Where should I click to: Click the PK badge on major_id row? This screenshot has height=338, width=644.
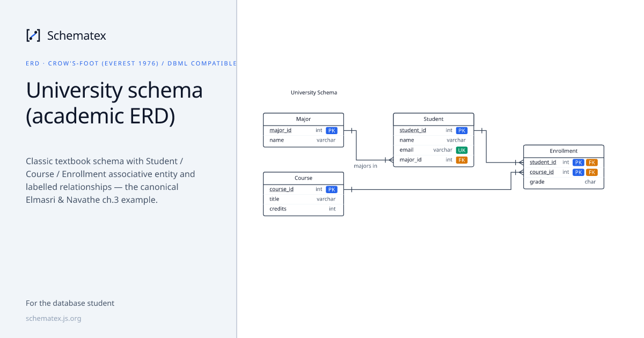point(332,130)
